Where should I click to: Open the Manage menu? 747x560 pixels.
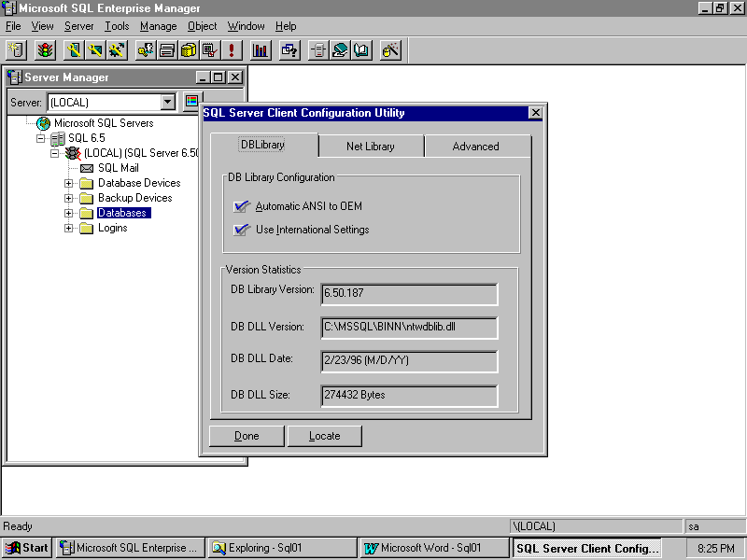(158, 26)
